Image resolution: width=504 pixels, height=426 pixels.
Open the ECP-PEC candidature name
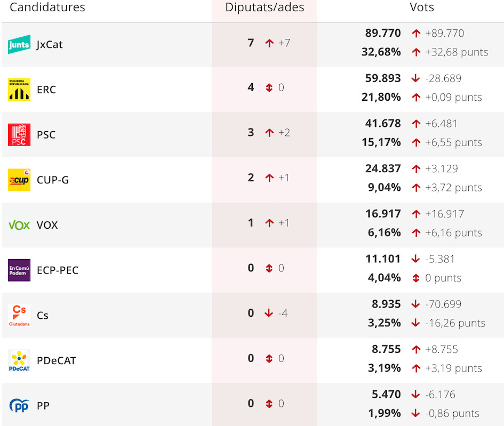click(x=58, y=270)
